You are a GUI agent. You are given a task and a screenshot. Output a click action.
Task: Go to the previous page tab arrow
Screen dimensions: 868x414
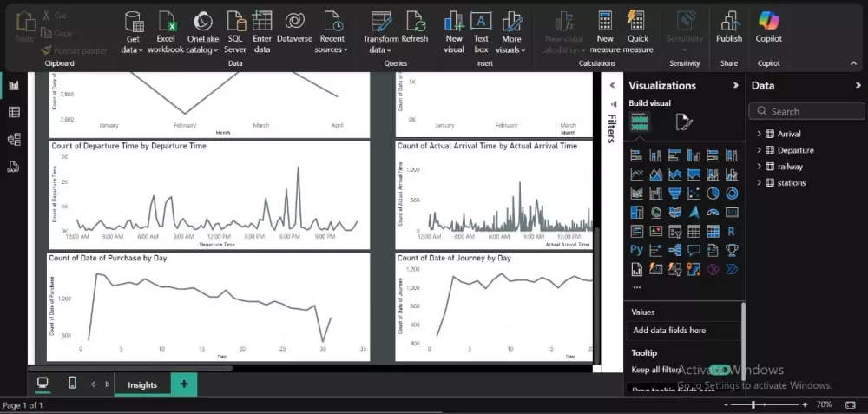93,384
